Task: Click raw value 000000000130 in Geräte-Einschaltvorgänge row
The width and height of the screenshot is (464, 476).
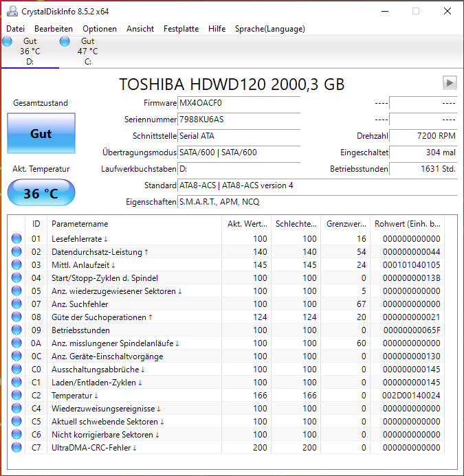Action: 412,356
